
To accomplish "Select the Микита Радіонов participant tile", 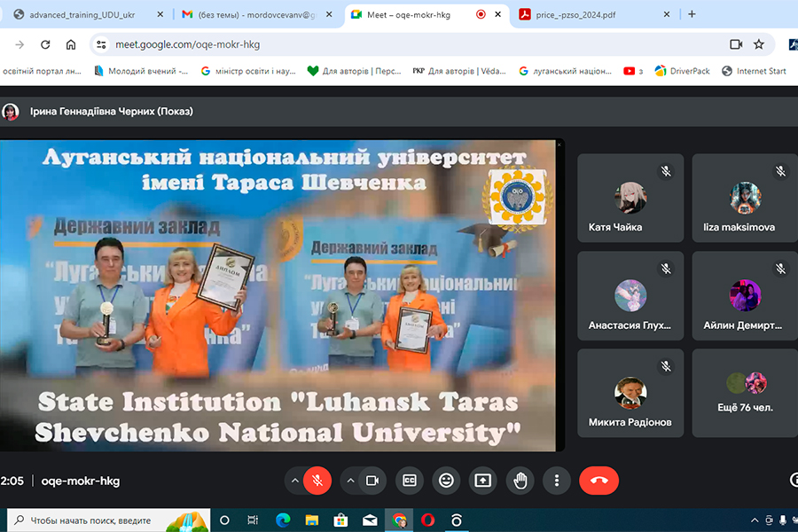I will [x=630, y=393].
